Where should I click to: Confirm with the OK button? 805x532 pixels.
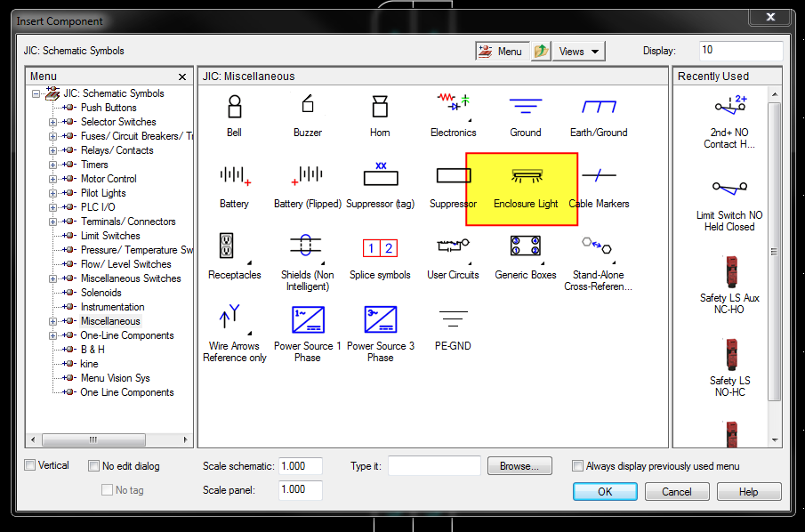coord(605,491)
